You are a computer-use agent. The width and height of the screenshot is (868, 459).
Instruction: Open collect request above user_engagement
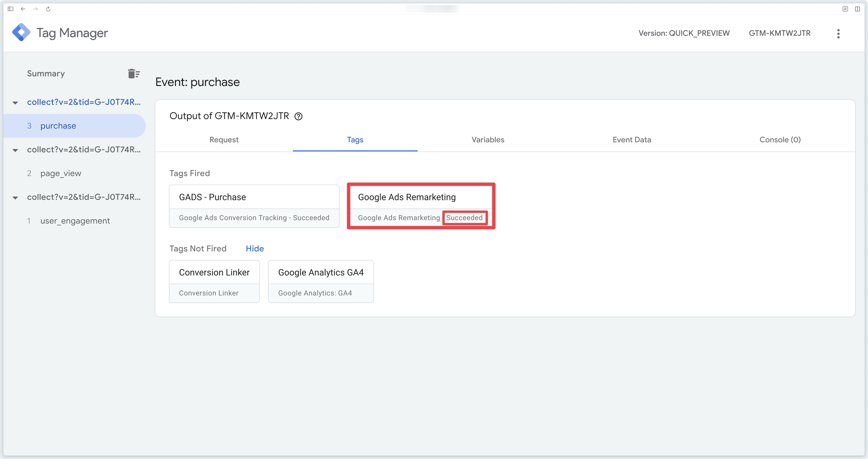point(84,197)
